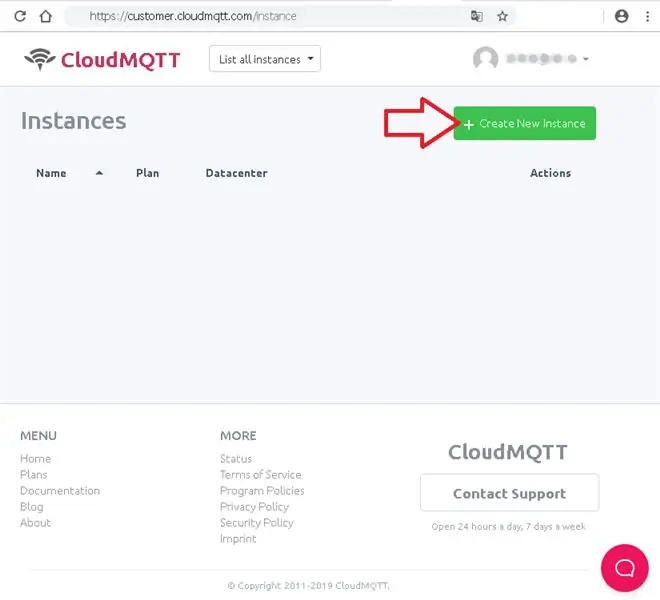
Task: Open the browser three-dot menu
Action: click(x=647, y=16)
